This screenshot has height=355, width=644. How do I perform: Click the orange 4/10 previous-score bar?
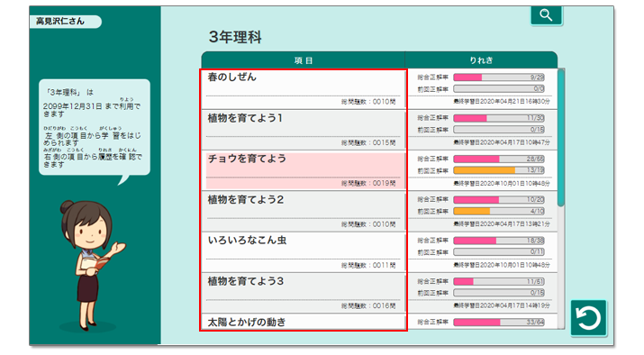coord(499,211)
